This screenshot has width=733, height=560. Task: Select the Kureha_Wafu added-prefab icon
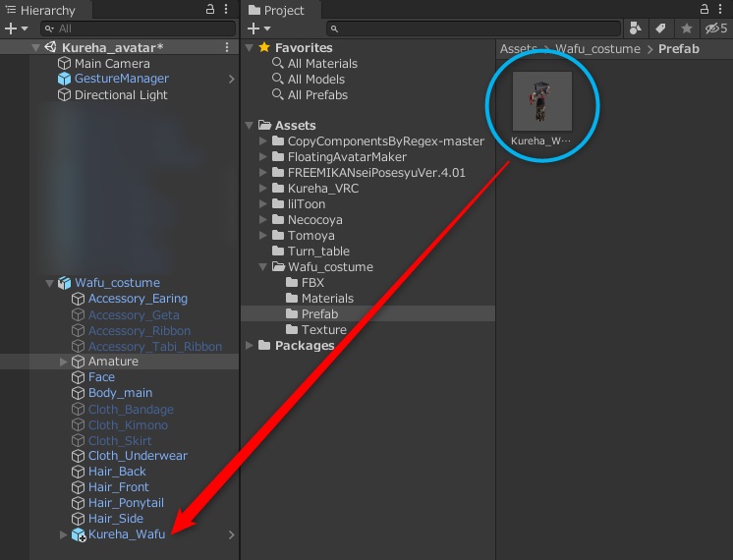[x=78, y=534]
